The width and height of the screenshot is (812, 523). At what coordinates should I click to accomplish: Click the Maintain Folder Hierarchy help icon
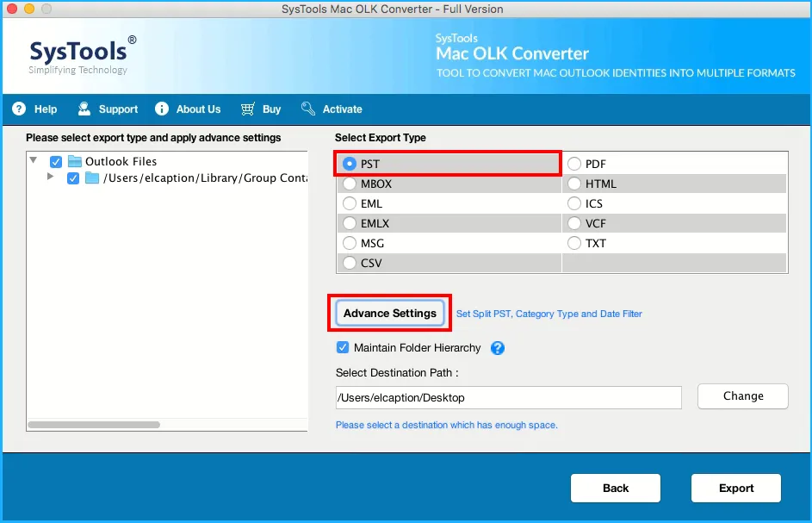pyautogui.click(x=498, y=348)
